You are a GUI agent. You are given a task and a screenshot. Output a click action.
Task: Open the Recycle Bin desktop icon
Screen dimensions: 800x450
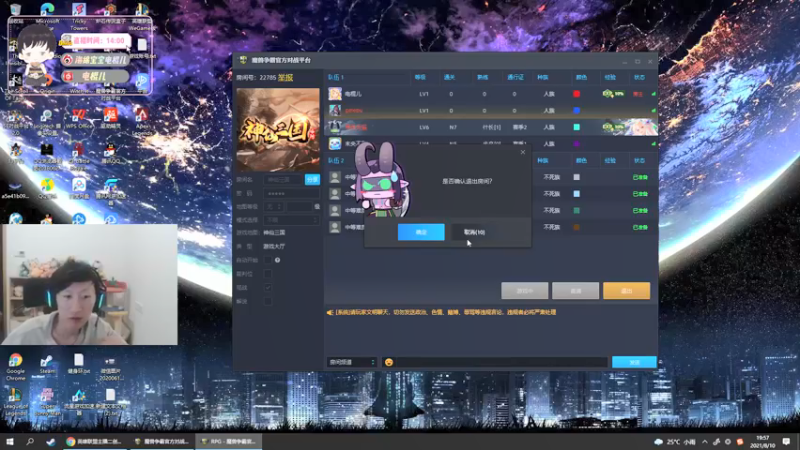15,13
